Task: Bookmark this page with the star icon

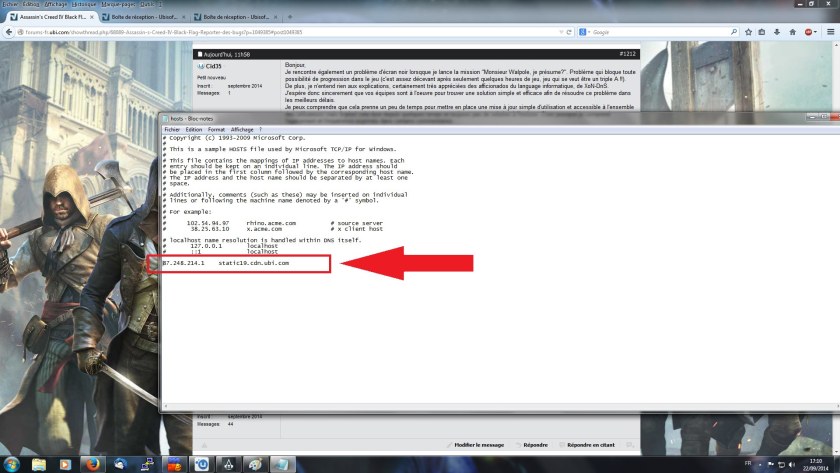Action: pos(748,32)
